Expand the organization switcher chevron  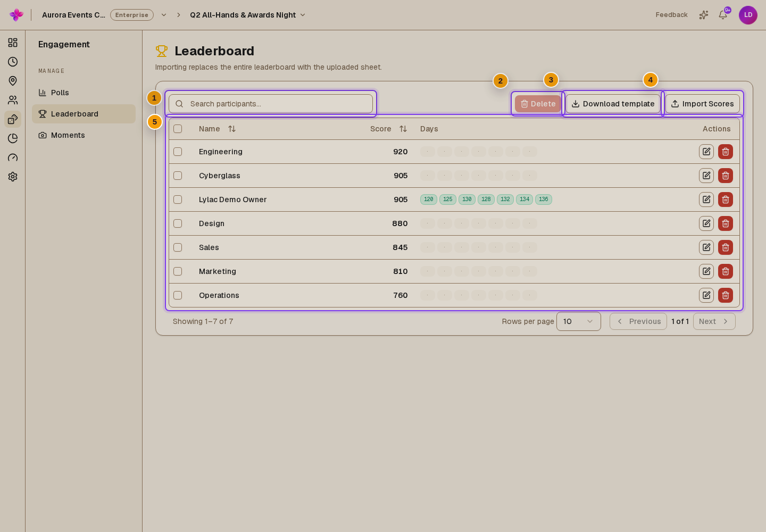point(164,15)
